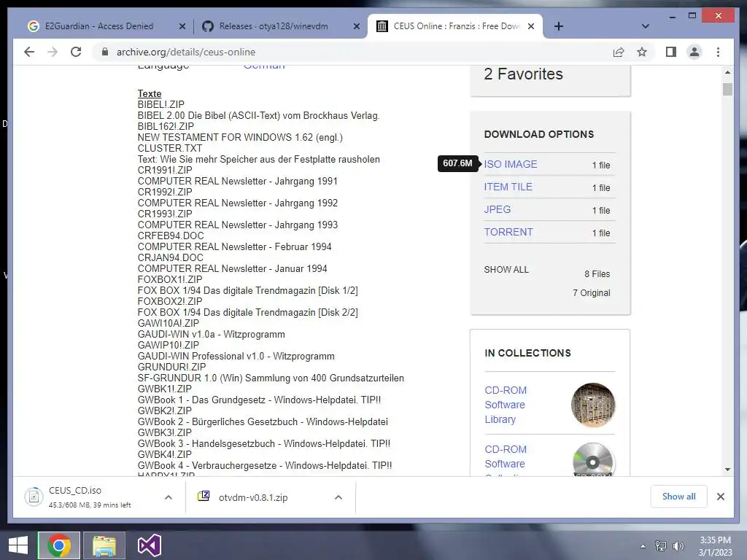Click the Texte section heading

[150, 93]
